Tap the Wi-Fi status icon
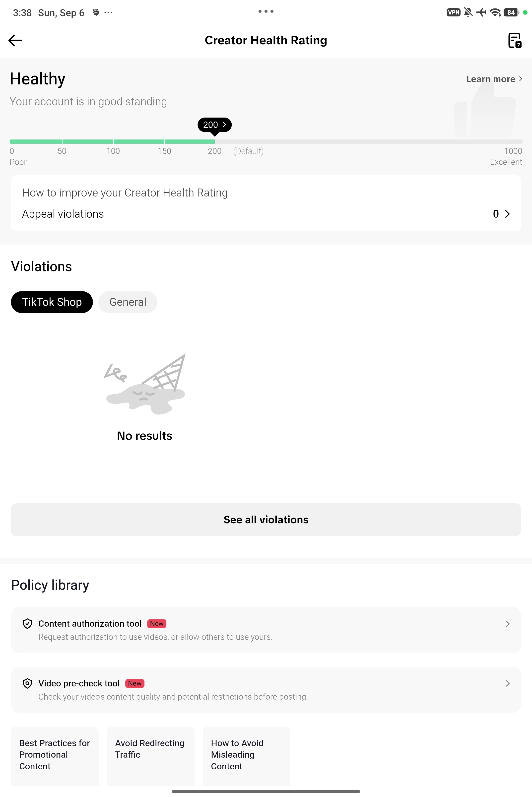This screenshot has width=532, height=797. pos(495,12)
